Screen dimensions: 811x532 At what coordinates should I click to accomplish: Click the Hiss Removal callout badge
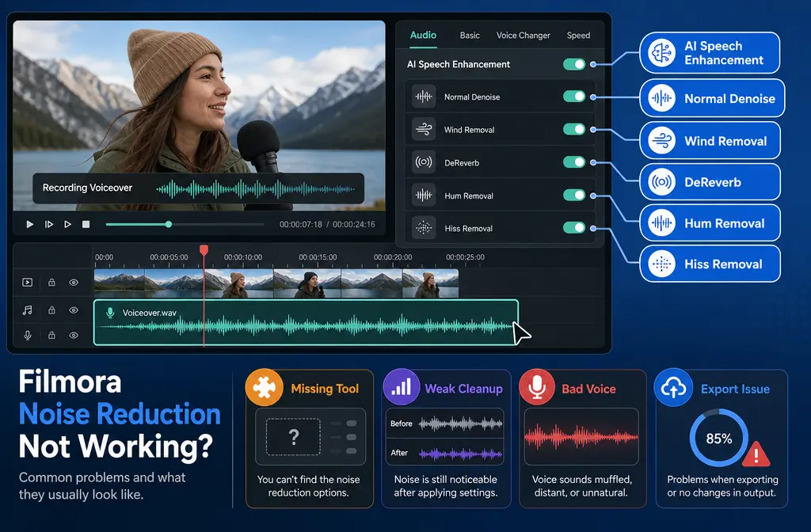coord(710,264)
